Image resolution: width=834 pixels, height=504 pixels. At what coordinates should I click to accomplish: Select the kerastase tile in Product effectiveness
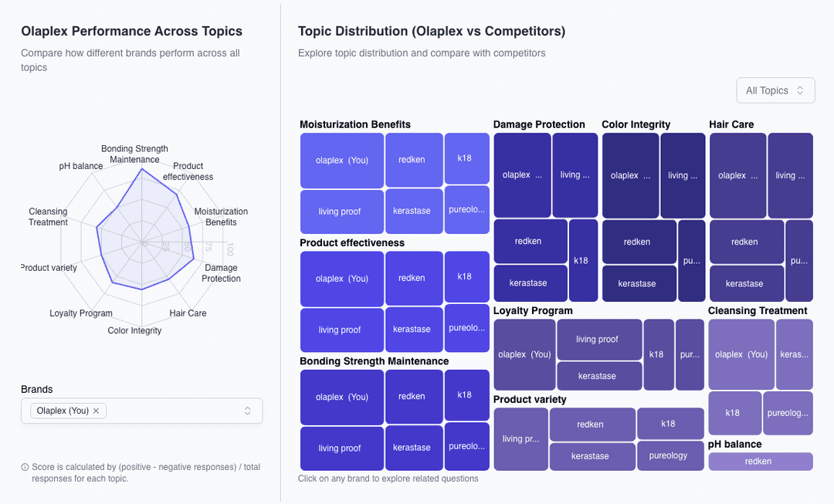click(413, 329)
